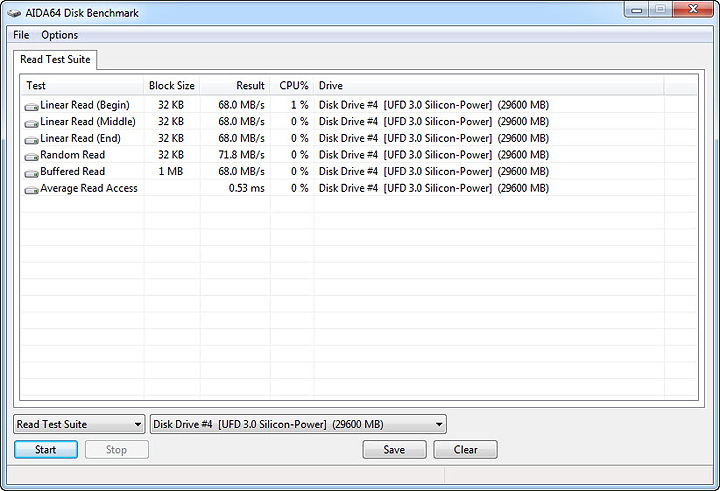Click the drive name in Linear Read (Begin) row
Viewport: 720px width, 491px height.
434,105
